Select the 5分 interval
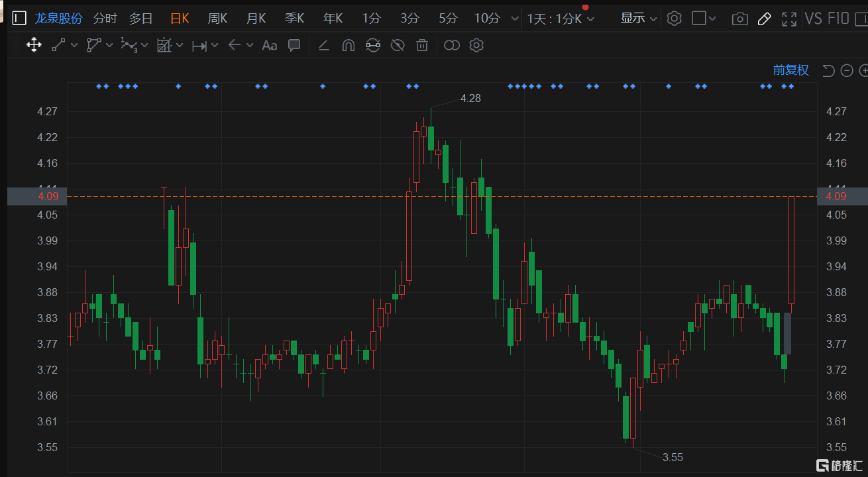 (x=448, y=19)
